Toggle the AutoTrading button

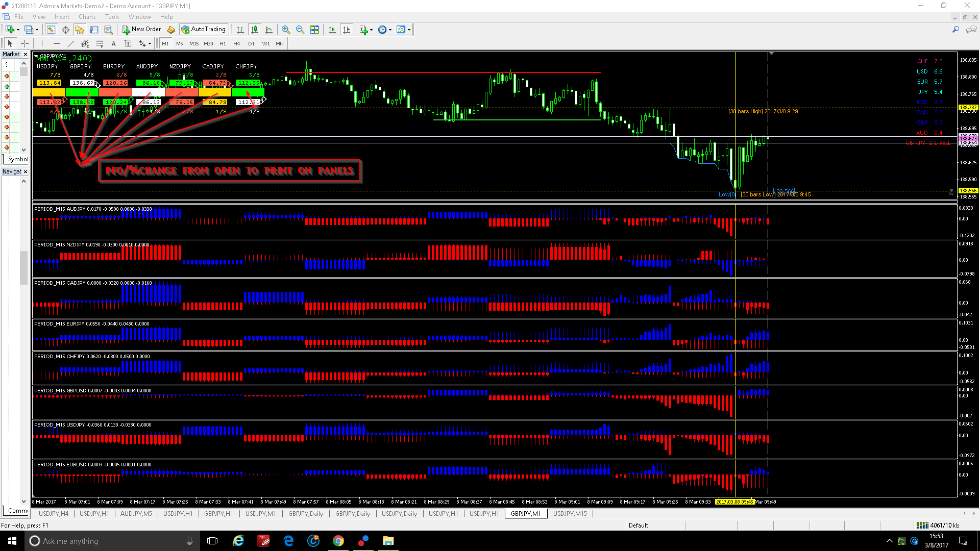204,30
